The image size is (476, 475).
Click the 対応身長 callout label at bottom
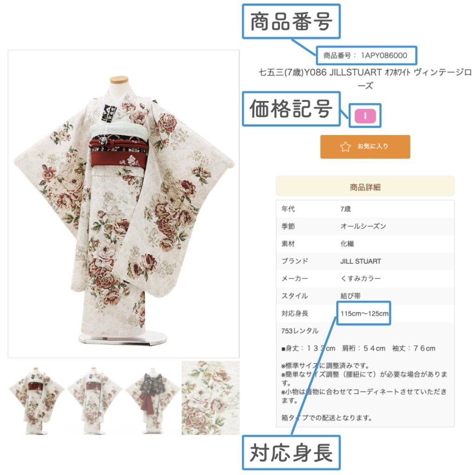pyautogui.click(x=291, y=453)
